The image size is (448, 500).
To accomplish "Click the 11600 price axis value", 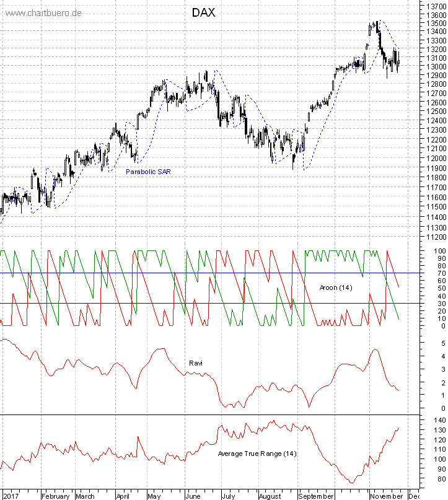I will [x=436, y=197].
